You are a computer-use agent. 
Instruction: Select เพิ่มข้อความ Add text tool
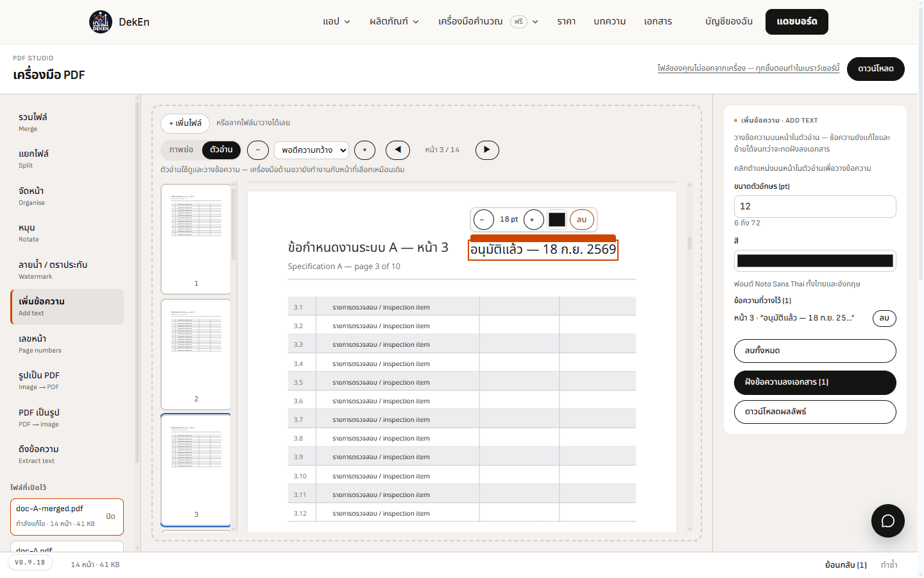pos(67,307)
